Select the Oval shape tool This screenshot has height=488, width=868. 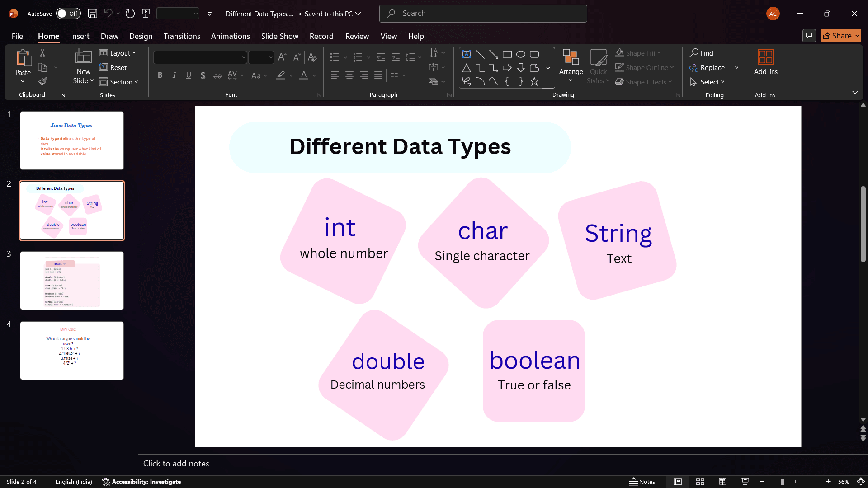pyautogui.click(x=521, y=54)
